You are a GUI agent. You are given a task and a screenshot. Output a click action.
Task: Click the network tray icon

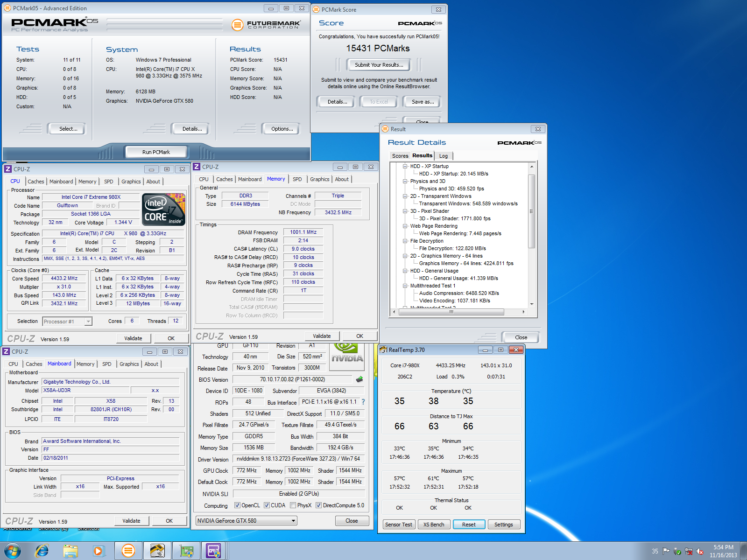(689, 551)
